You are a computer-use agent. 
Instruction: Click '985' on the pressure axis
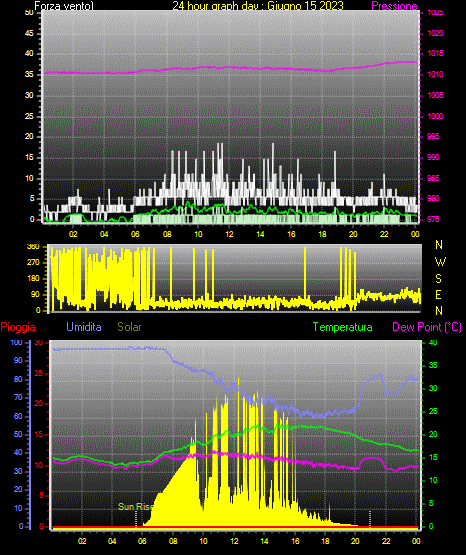point(433,178)
